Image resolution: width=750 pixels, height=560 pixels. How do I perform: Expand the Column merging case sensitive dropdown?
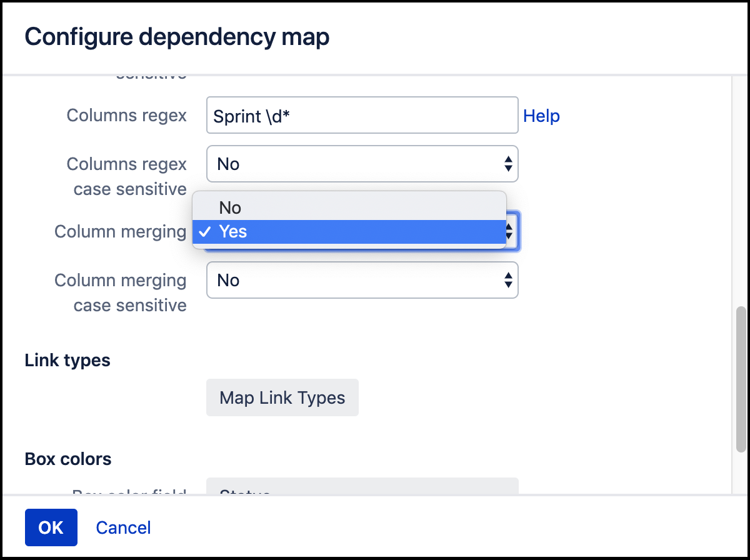click(x=362, y=280)
